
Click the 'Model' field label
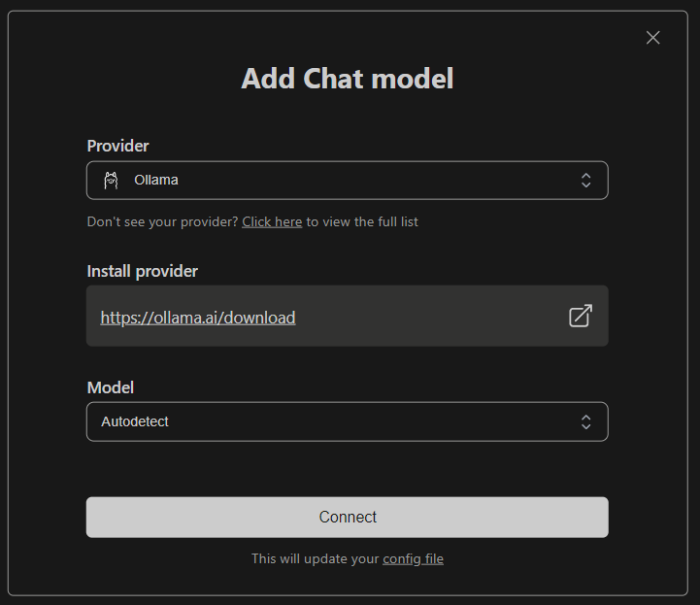110,387
